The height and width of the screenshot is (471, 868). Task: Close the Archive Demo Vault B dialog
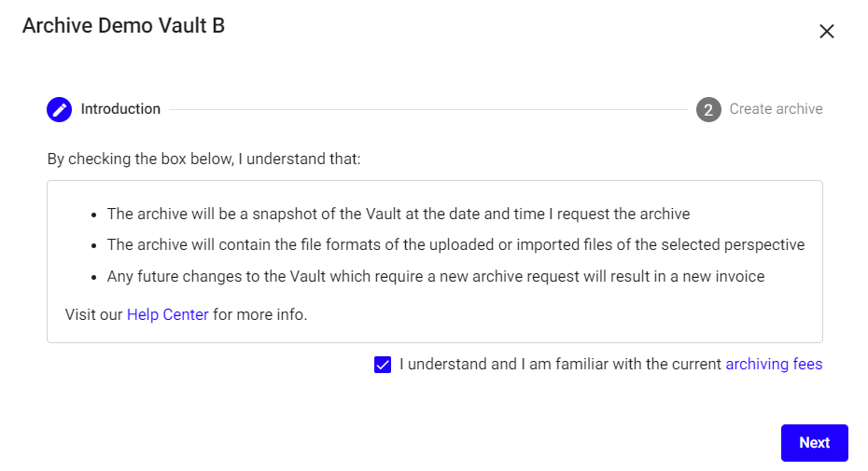click(x=826, y=31)
